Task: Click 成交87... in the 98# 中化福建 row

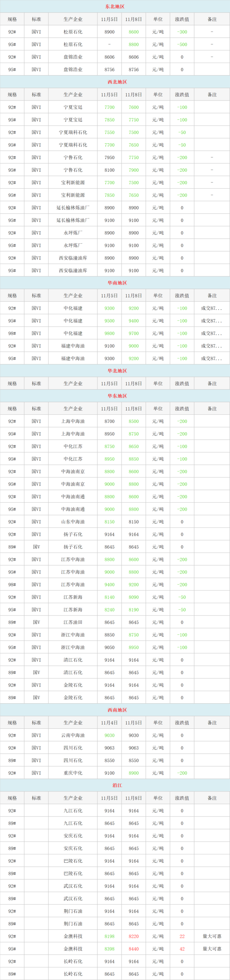Action: point(211,333)
